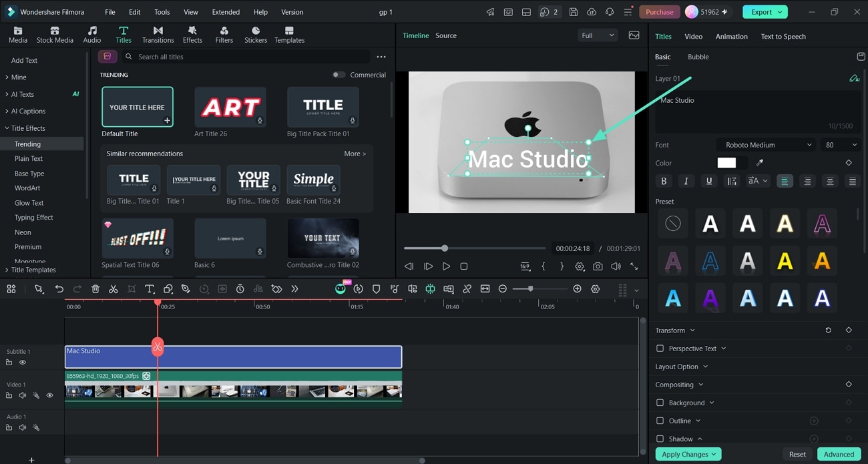Enable the Outline checkbox
Screen dimensions: 868x464
tap(660, 421)
